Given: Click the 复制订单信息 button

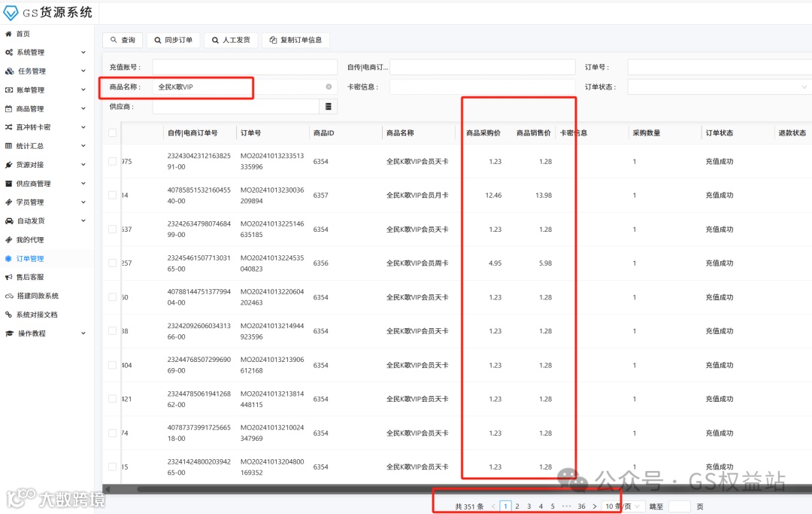Looking at the screenshot, I should tap(295, 40).
